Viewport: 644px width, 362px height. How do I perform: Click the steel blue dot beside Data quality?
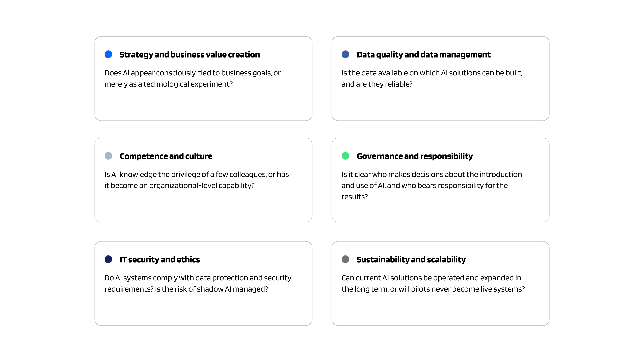pos(345,54)
